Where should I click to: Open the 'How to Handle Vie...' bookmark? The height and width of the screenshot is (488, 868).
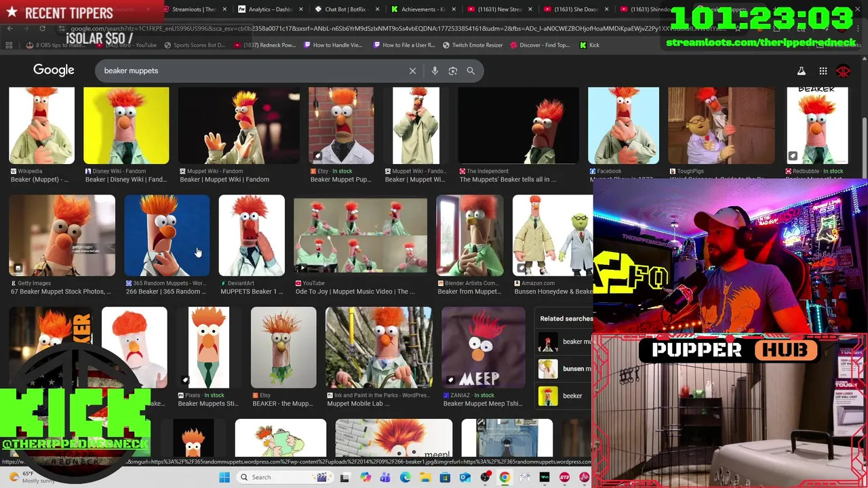(x=333, y=45)
